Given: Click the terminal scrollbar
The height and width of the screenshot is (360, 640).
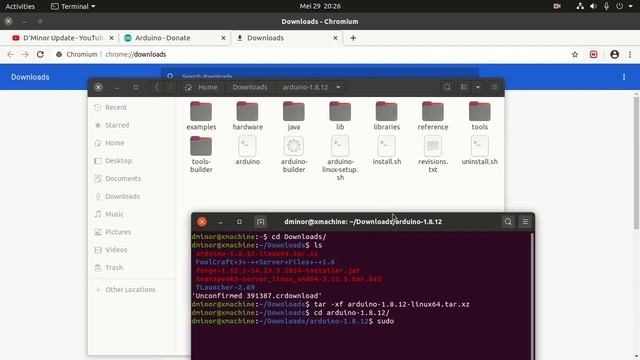Looking at the screenshot, I should pos(532,296).
